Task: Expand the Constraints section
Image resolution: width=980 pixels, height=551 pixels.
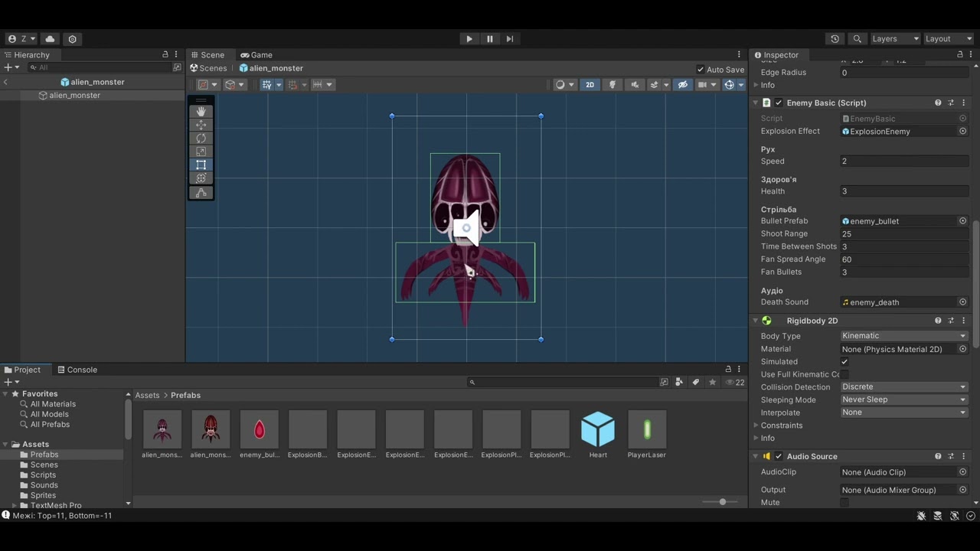Action: pos(756,425)
